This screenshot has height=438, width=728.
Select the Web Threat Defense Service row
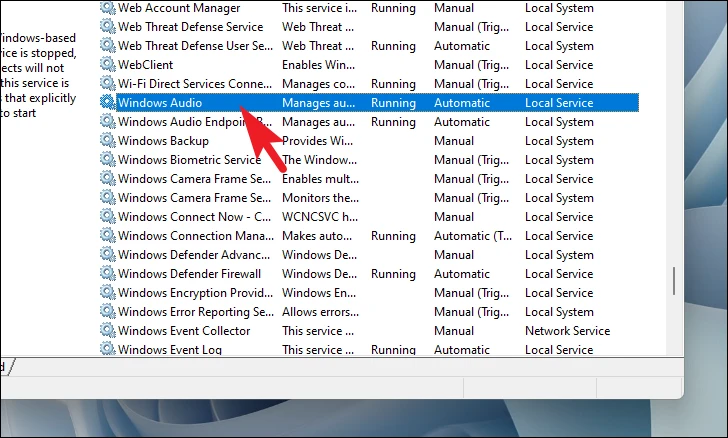[x=190, y=27]
